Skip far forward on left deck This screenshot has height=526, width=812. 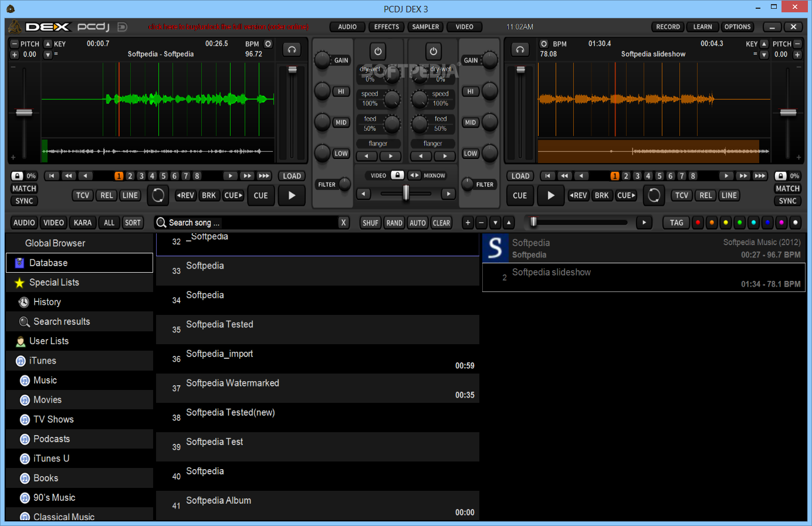264,176
